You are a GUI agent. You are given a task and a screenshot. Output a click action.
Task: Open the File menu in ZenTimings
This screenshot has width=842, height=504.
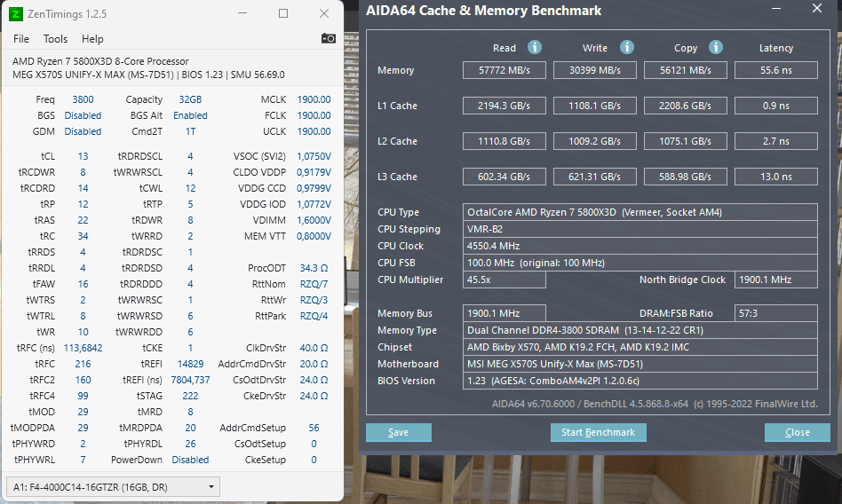pos(21,39)
